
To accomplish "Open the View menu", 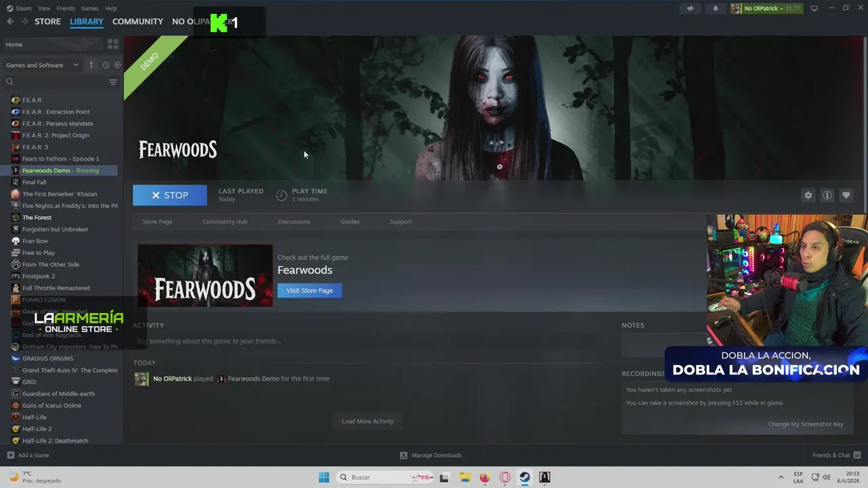I will click(44, 8).
